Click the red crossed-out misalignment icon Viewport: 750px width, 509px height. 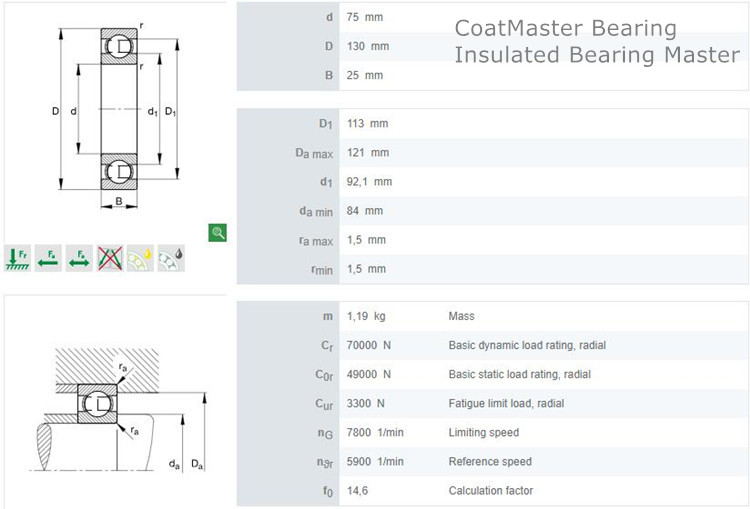click(x=110, y=258)
